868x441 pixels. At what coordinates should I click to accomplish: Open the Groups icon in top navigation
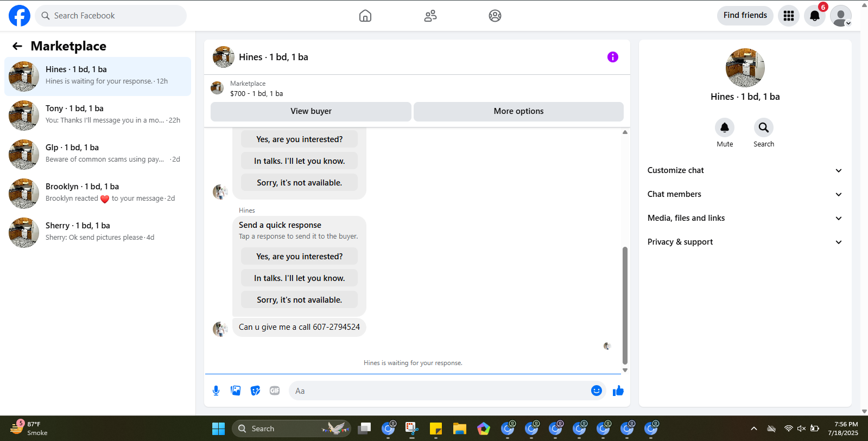(495, 16)
